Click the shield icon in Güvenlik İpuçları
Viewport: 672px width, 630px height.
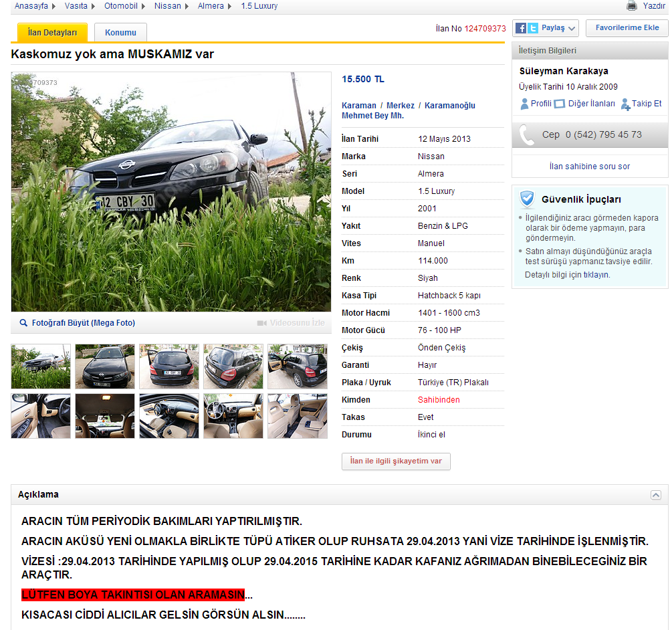pyautogui.click(x=527, y=199)
